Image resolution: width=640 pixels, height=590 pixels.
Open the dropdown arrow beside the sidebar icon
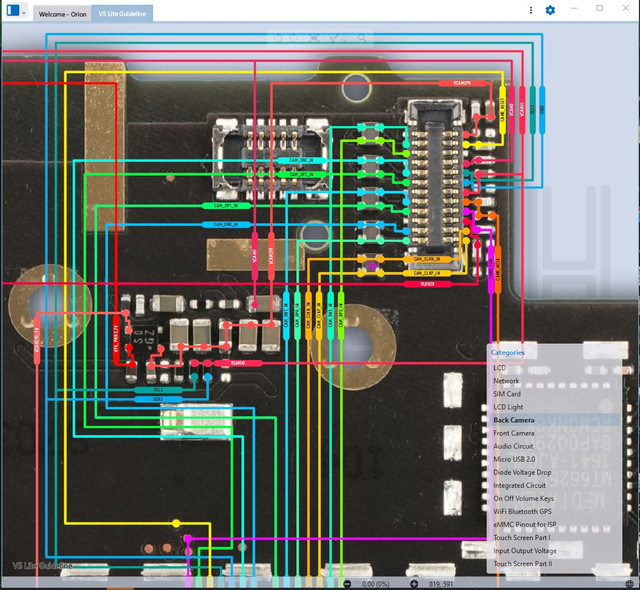(23, 13)
